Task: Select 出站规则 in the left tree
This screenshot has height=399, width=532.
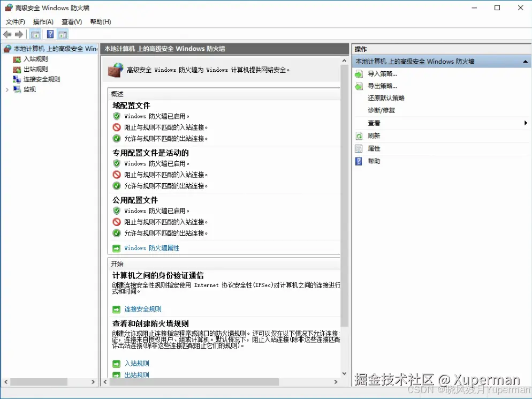Action: [x=36, y=69]
